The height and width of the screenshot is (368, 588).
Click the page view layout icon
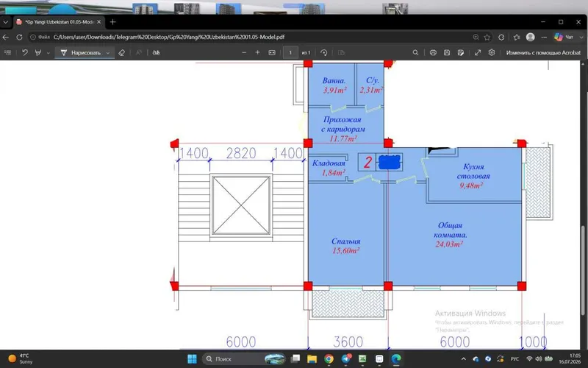341,53
